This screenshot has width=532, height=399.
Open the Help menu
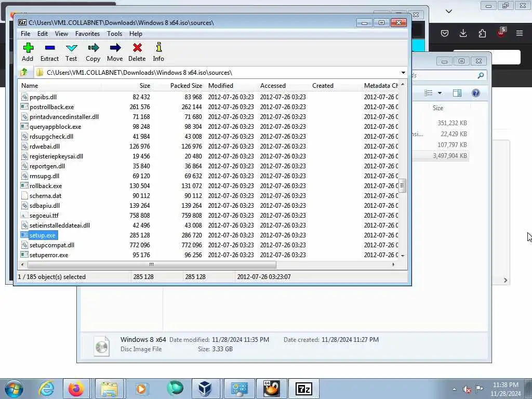click(x=136, y=34)
